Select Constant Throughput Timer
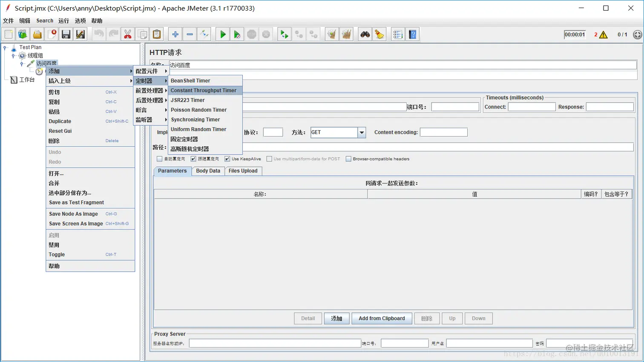 [x=205, y=91]
